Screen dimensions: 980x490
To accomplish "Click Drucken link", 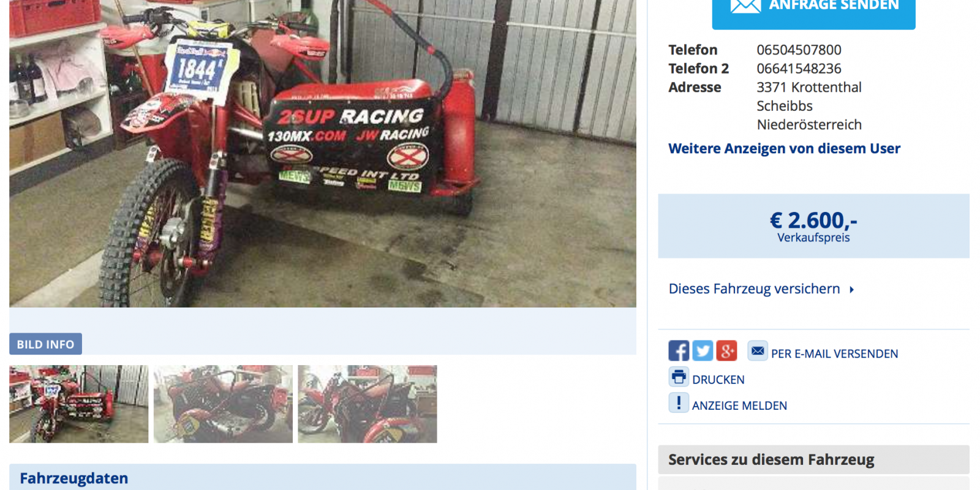I will [718, 380].
